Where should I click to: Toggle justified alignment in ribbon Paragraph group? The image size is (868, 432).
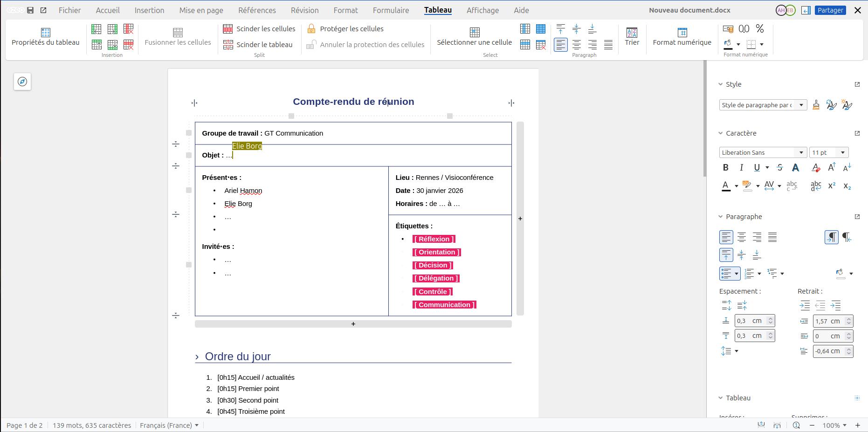click(x=608, y=45)
